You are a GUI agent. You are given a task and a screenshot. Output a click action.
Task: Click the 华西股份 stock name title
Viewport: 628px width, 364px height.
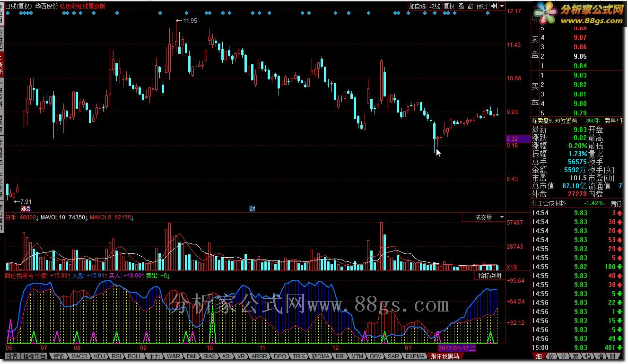point(46,6)
